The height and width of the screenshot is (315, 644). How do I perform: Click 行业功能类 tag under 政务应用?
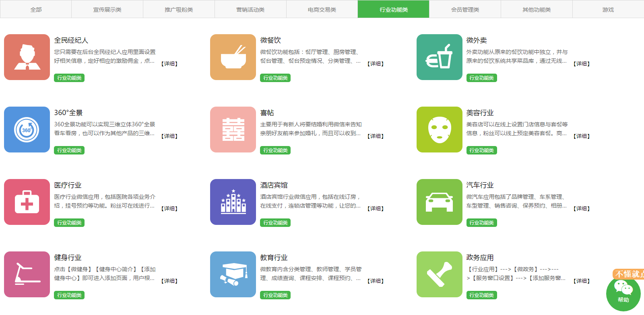(482, 295)
